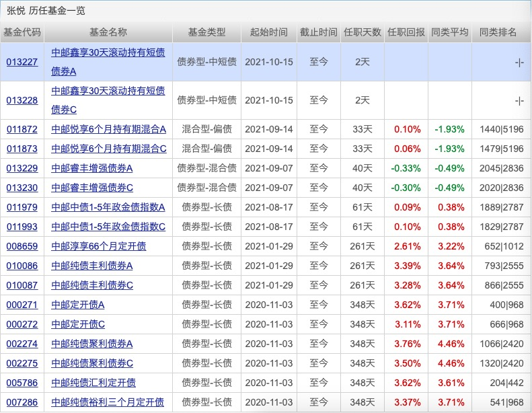The height and width of the screenshot is (413, 532).
Task: Open 中邮中债1-5年政金债指数A link
Action: click(108, 207)
